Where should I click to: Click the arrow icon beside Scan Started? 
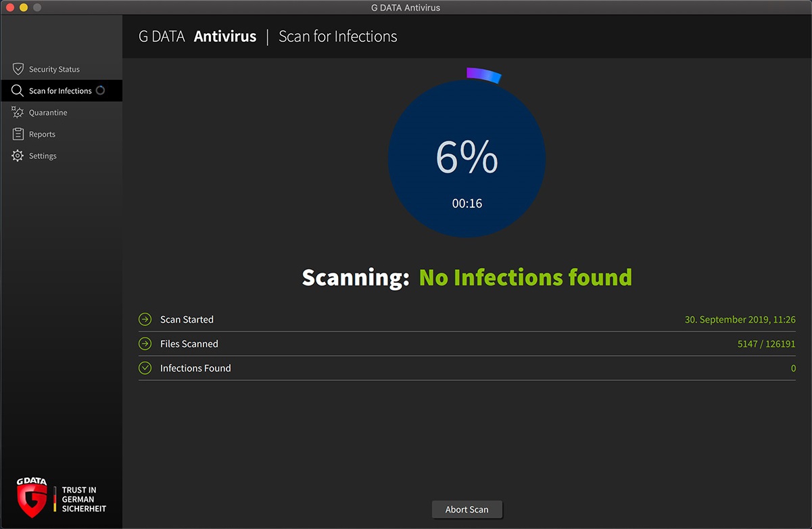click(x=145, y=319)
